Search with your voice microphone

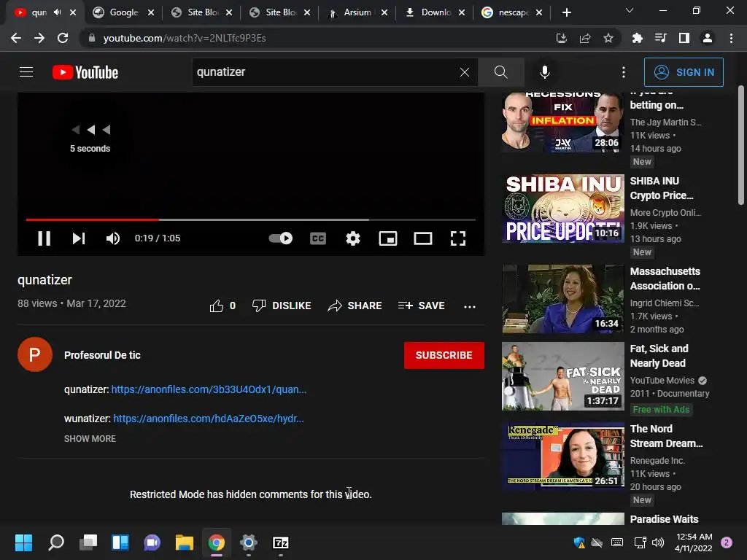[544, 72]
